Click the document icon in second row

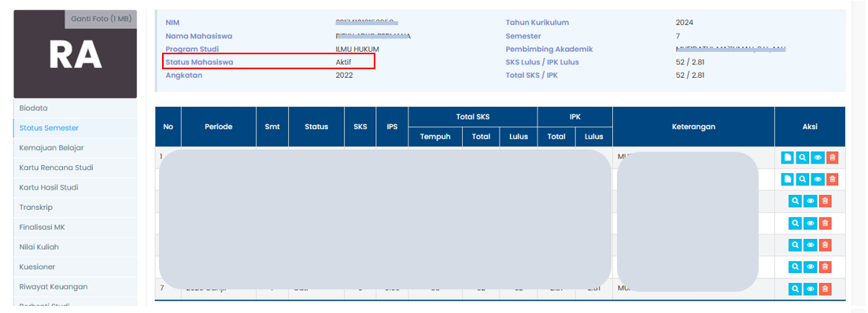click(788, 179)
